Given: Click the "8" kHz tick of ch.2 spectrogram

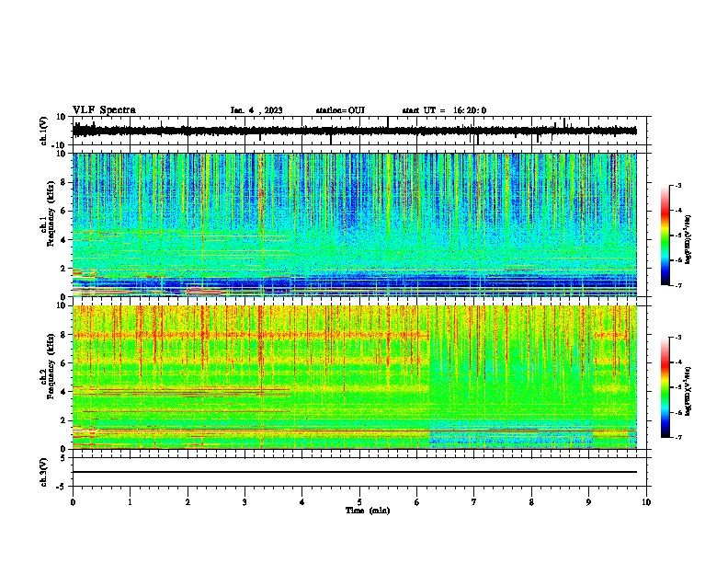Looking at the screenshot, I should pyautogui.click(x=64, y=335).
